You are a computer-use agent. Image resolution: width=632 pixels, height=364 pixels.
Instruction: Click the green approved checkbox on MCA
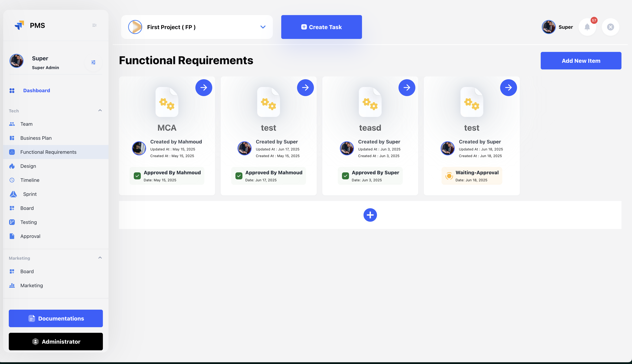click(x=137, y=176)
